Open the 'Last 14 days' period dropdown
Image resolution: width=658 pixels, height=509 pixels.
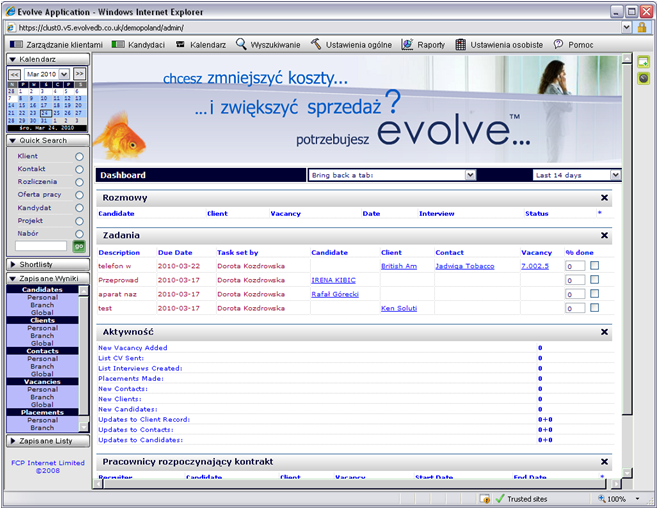576,175
